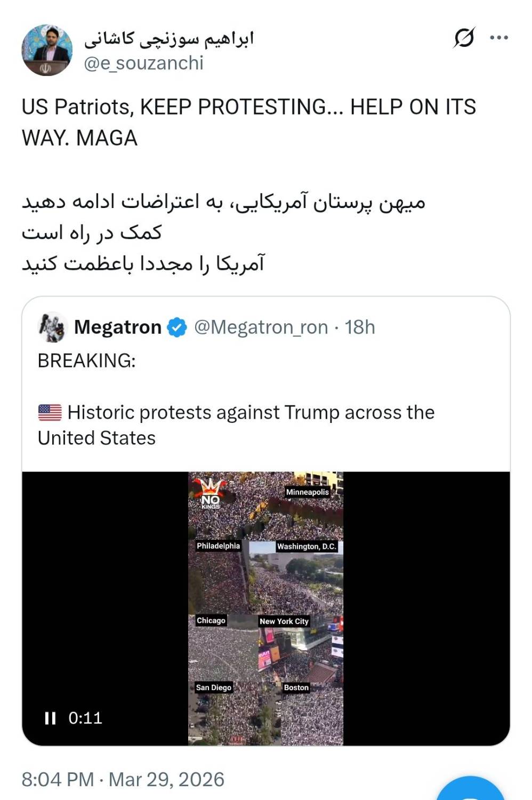This screenshot has height=800, width=532.
Task: Tap the No Kings crown logo in video
Action: tap(210, 493)
